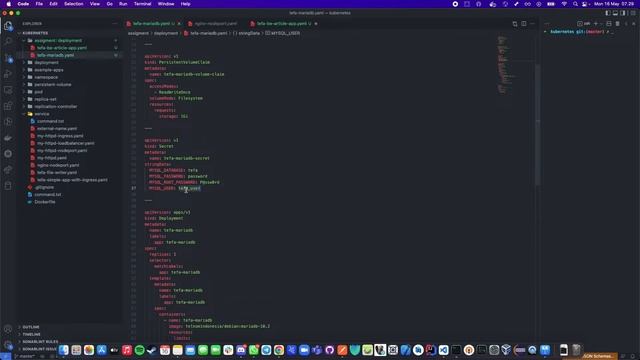Open the Docker view in activity bar
The image size is (640, 360).
tap(8, 138)
